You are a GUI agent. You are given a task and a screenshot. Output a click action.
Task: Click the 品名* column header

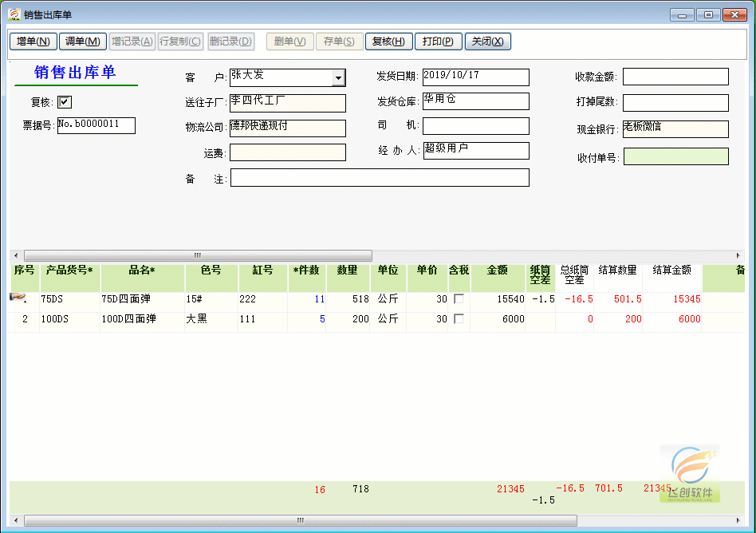click(x=142, y=278)
